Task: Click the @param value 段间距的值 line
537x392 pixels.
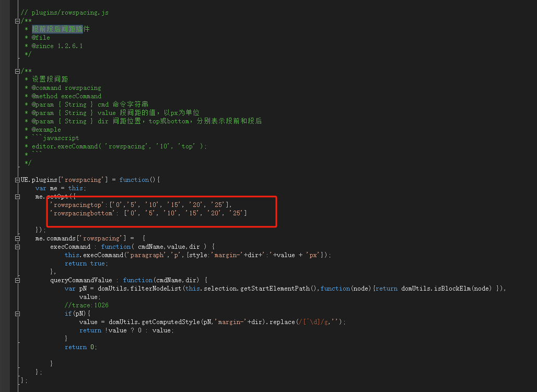Action: click(116, 113)
